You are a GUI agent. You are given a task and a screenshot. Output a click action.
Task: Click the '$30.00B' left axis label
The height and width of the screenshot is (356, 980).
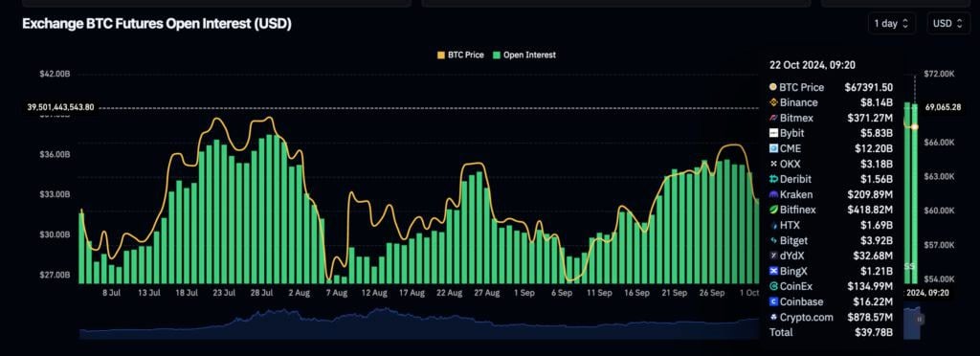[x=55, y=234]
